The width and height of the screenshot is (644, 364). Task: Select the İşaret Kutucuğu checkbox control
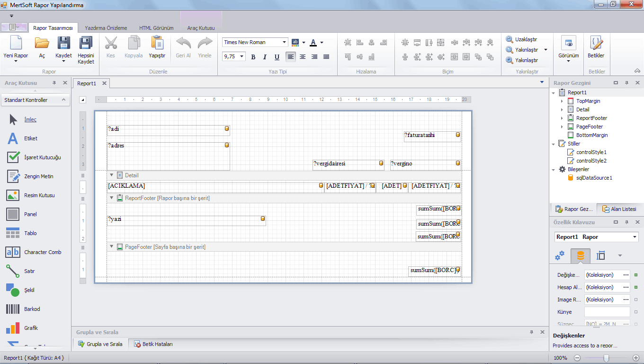[13, 157]
